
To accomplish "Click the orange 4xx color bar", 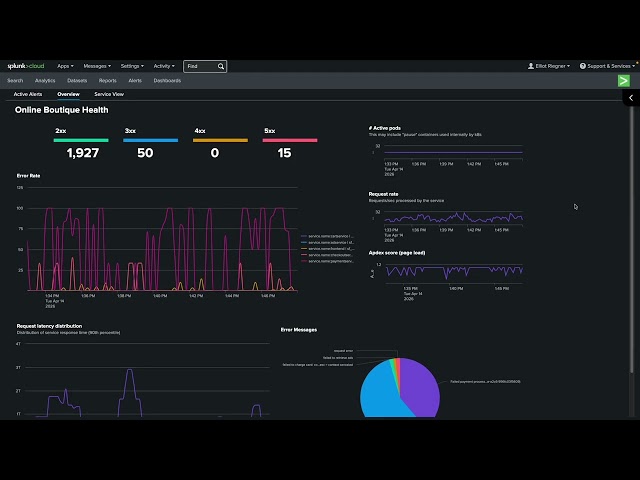I will coord(220,140).
